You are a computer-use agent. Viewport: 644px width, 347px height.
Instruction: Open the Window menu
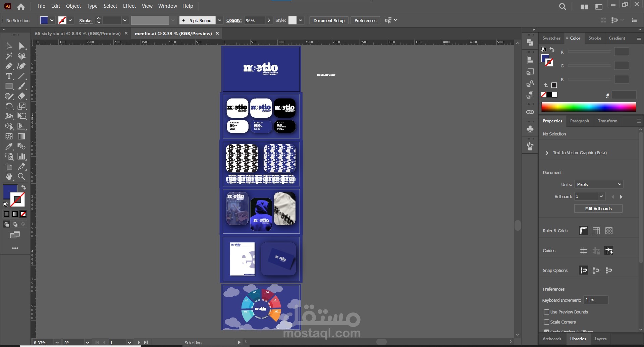coord(167,6)
